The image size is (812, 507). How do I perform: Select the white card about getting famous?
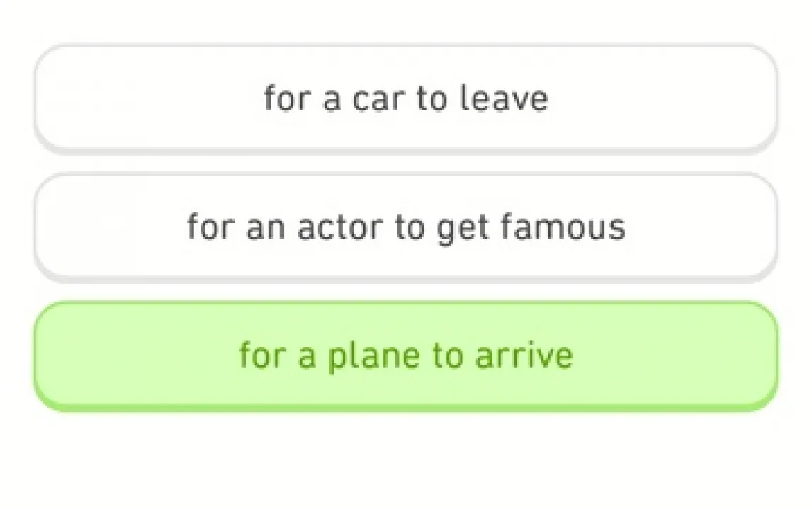click(406, 227)
